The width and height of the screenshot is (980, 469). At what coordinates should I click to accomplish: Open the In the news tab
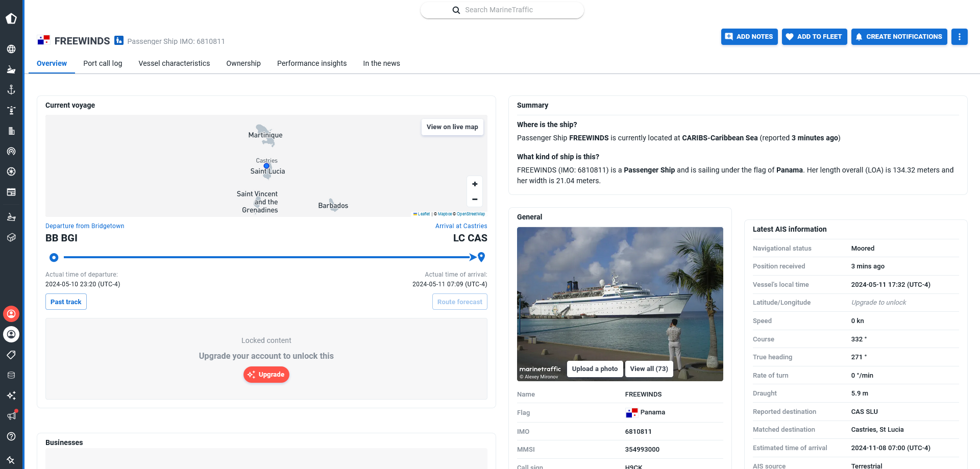(x=381, y=63)
